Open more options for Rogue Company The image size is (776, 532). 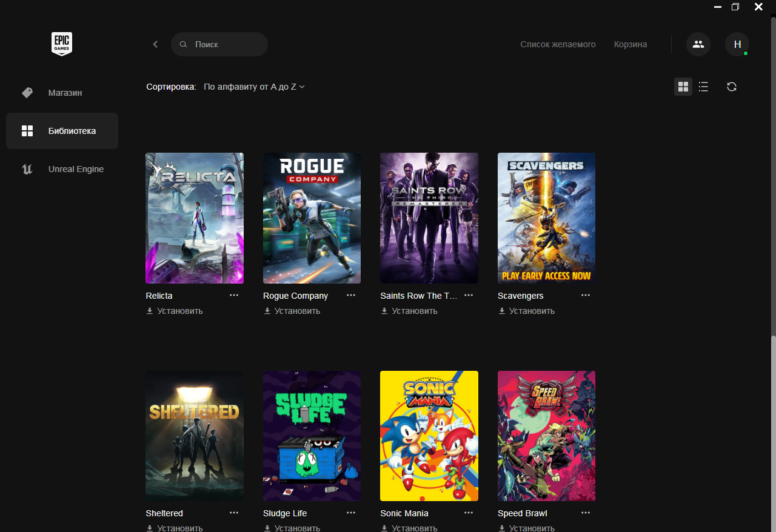(351, 295)
